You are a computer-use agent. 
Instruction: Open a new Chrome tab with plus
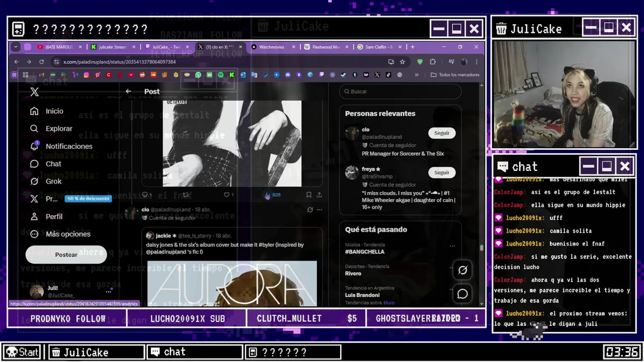point(413,47)
